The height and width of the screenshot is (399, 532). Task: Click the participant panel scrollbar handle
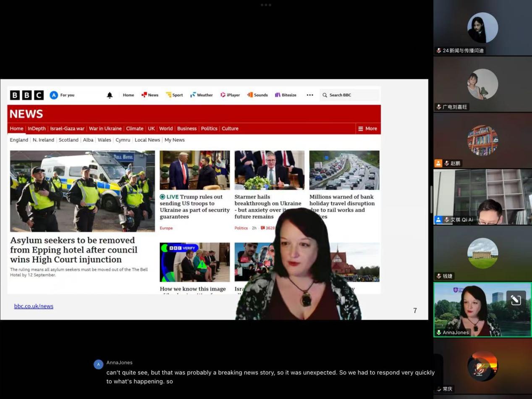[431, 199]
